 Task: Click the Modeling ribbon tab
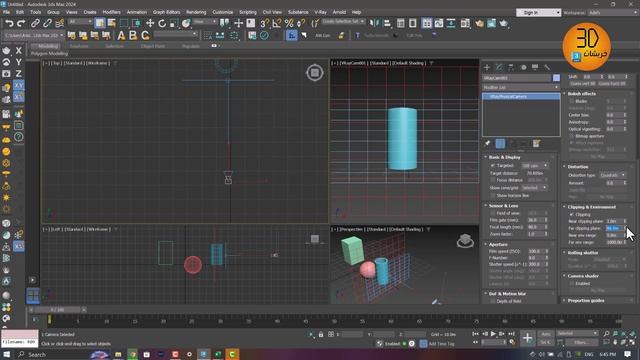(x=48, y=46)
